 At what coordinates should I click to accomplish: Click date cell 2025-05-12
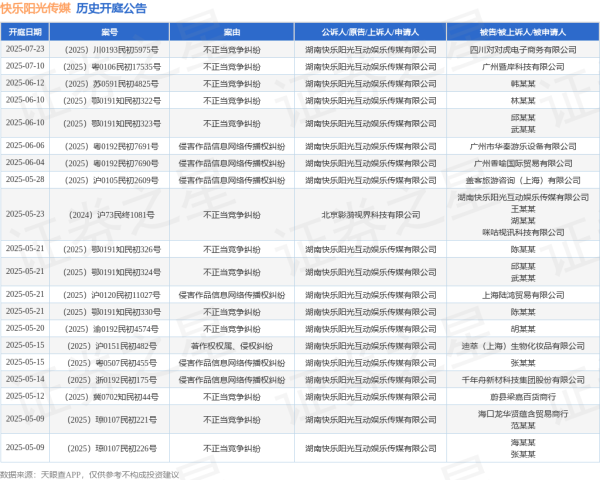click(25, 396)
